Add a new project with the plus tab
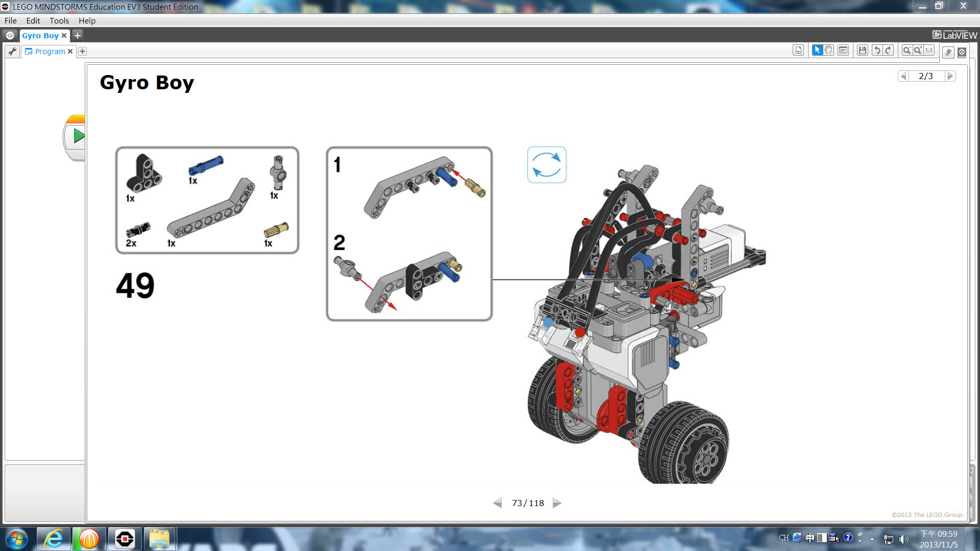This screenshot has height=551, width=980. click(78, 35)
